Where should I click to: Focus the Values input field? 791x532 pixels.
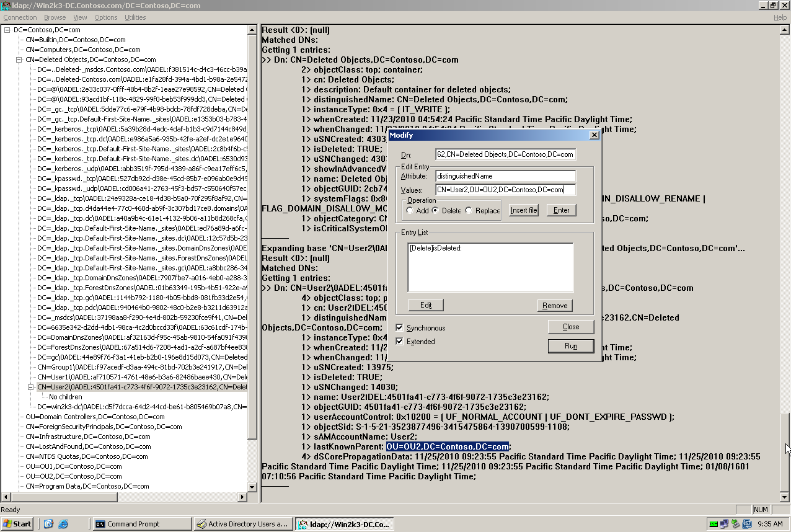click(505, 190)
